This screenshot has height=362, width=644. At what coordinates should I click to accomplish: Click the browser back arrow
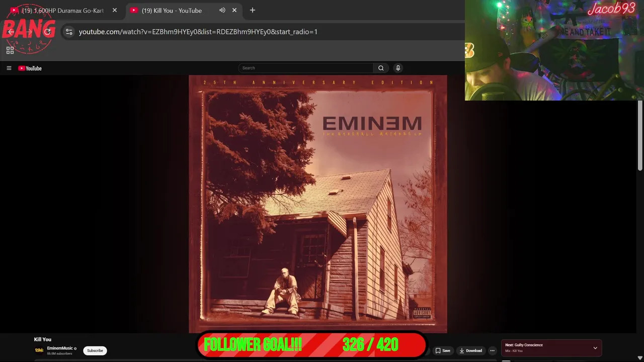click(11, 32)
